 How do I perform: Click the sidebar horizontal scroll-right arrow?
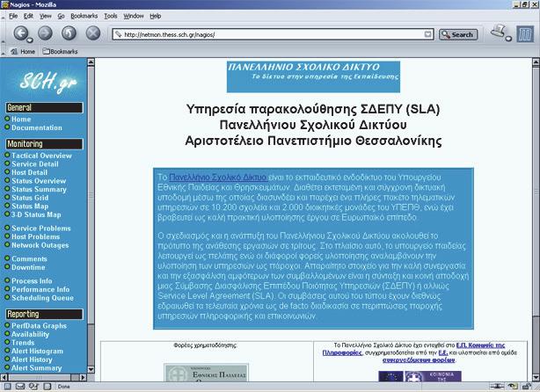pyautogui.click(x=83, y=377)
